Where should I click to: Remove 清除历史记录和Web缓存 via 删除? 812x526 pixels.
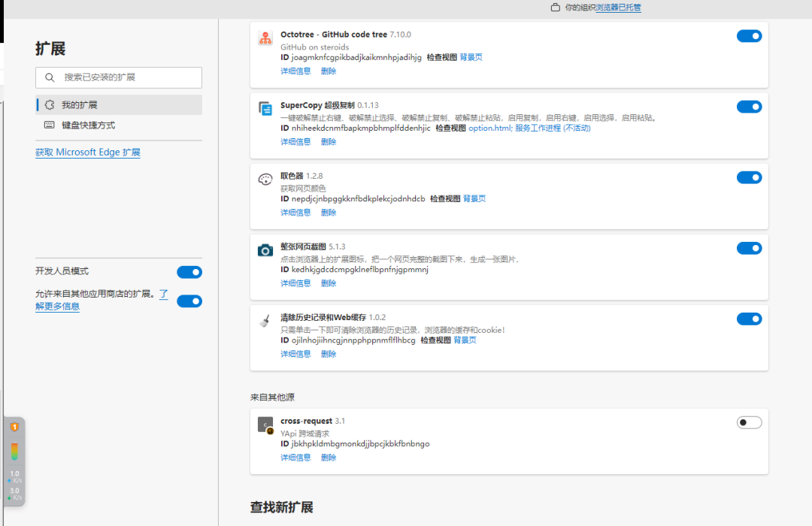click(x=329, y=354)
